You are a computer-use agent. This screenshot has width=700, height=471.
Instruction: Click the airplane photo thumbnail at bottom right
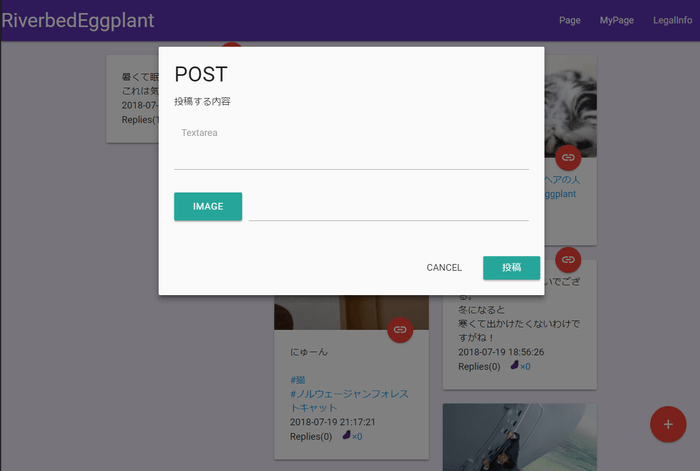[x=520, y=437]
